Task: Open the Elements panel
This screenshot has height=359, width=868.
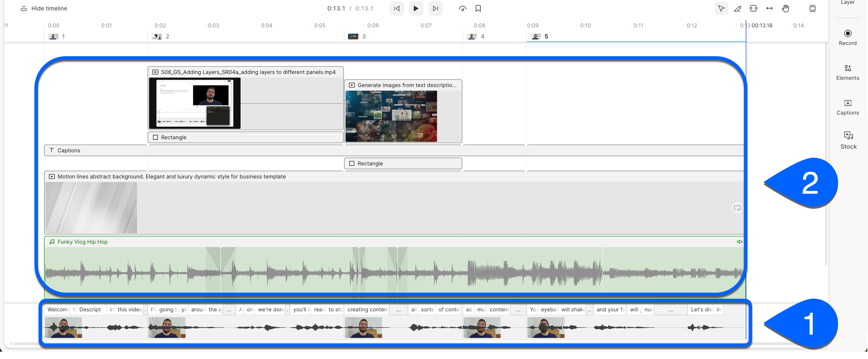Action: click(x=847, y=72)
